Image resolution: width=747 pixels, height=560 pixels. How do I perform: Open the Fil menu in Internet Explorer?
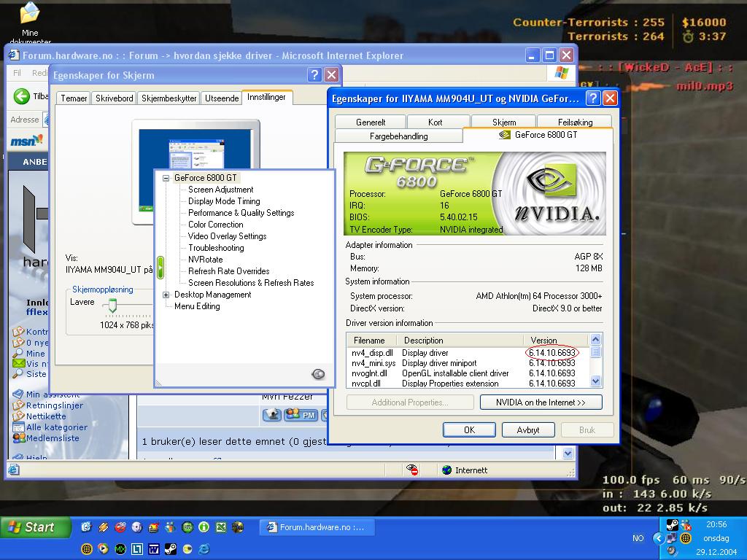point(18,73)
